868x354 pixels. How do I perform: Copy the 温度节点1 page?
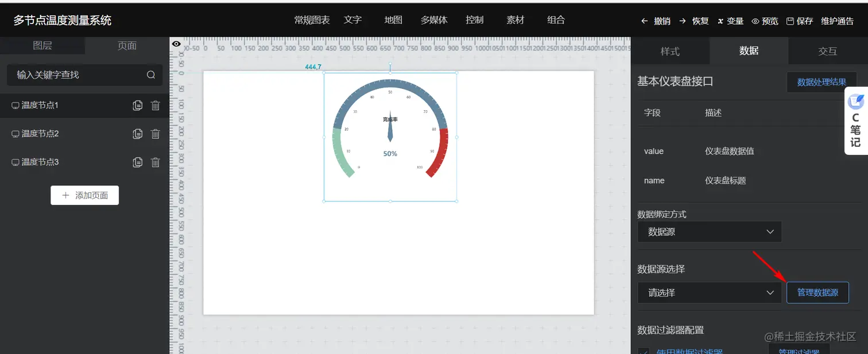point(138,106)
